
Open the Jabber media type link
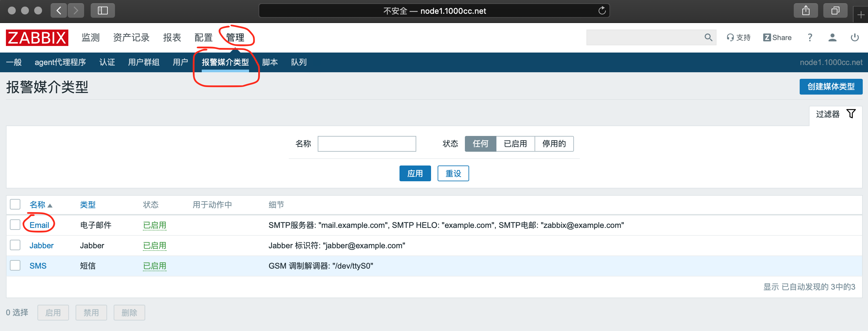[41, 246]
